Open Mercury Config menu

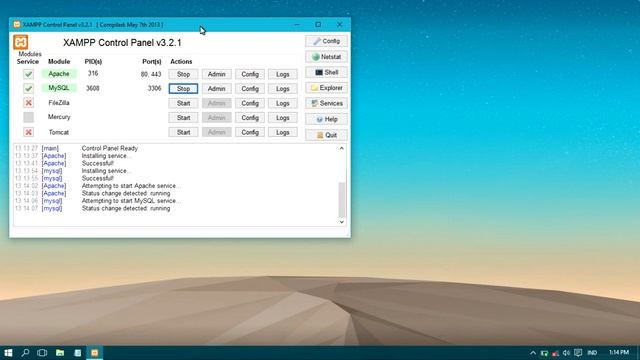click(x=250, y=118)
